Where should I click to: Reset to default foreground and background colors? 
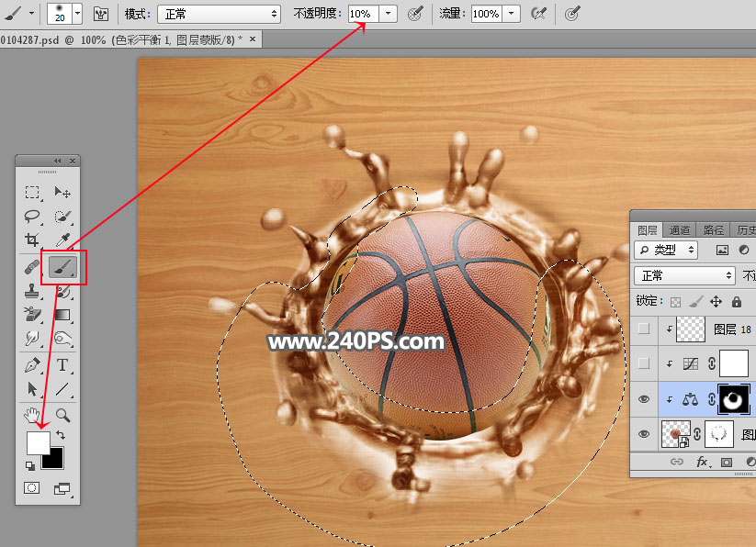(x=30, y=465)
